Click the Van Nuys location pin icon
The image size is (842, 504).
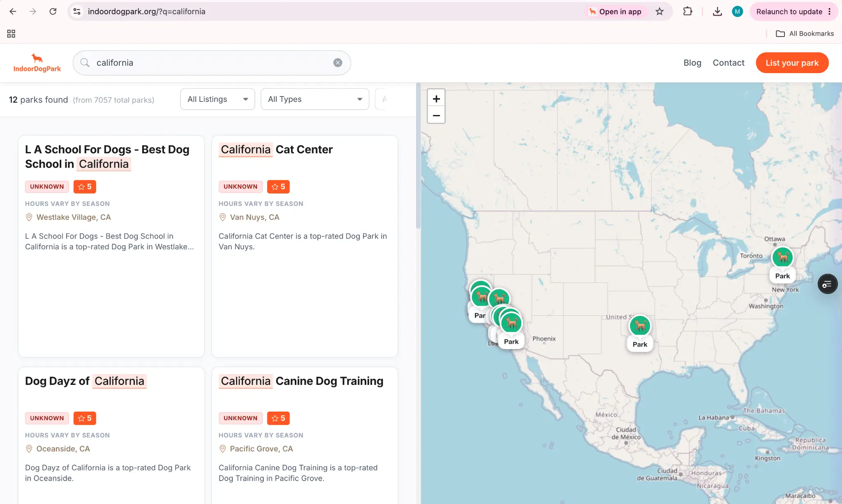click(x=222, y=217)
